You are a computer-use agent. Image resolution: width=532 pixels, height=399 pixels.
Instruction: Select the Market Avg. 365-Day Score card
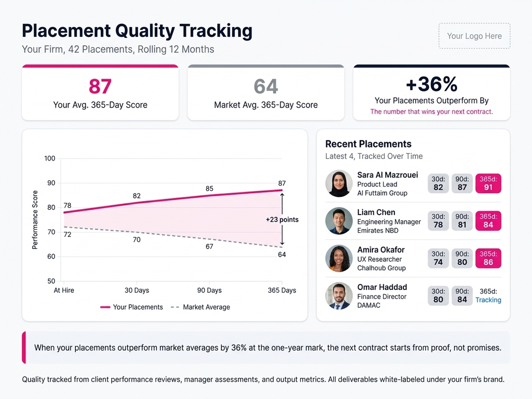265,92
